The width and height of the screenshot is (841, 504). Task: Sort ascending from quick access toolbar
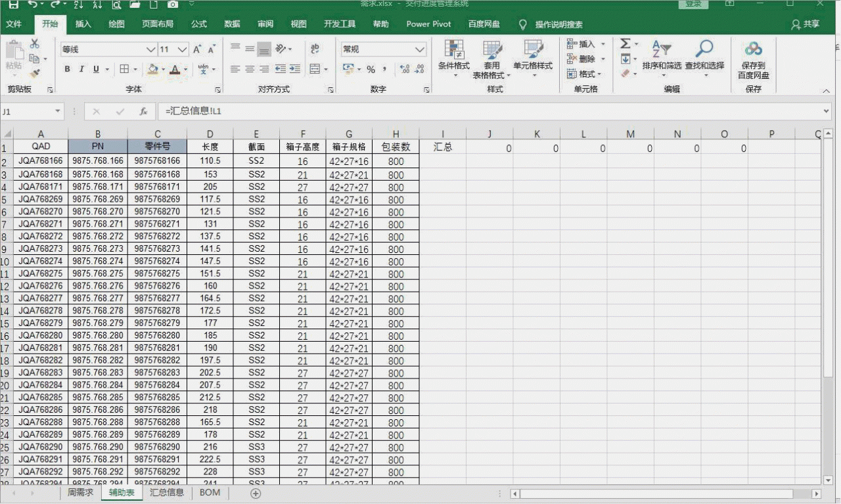[79, 4]
